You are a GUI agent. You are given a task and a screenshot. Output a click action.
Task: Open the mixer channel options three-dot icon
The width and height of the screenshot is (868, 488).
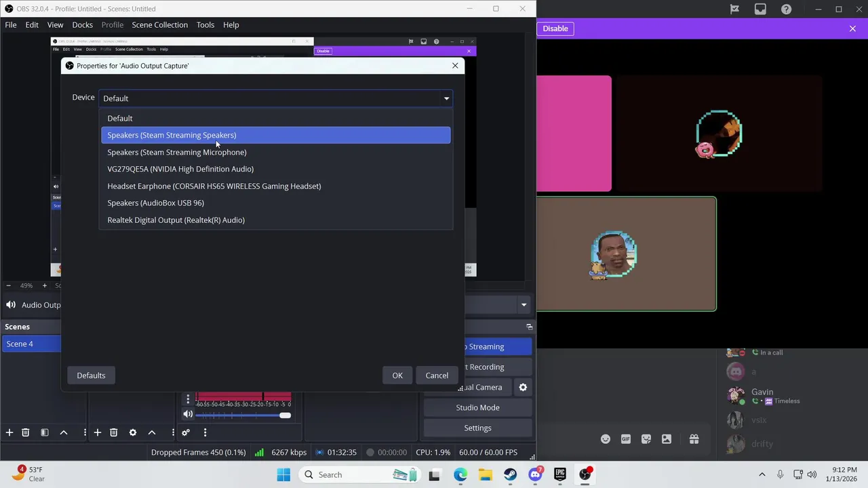(x=188, y=399)
